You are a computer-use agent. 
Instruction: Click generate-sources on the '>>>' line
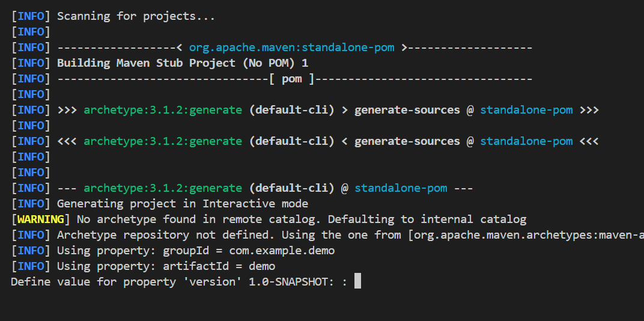pyautogui.click(x=407, y=110)
